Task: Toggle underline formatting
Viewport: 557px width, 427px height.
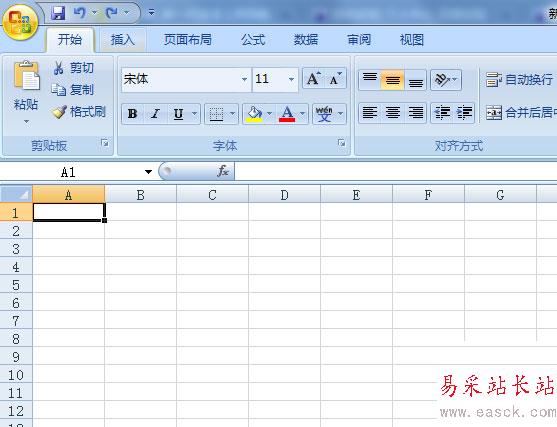Action: coord(179,114)
